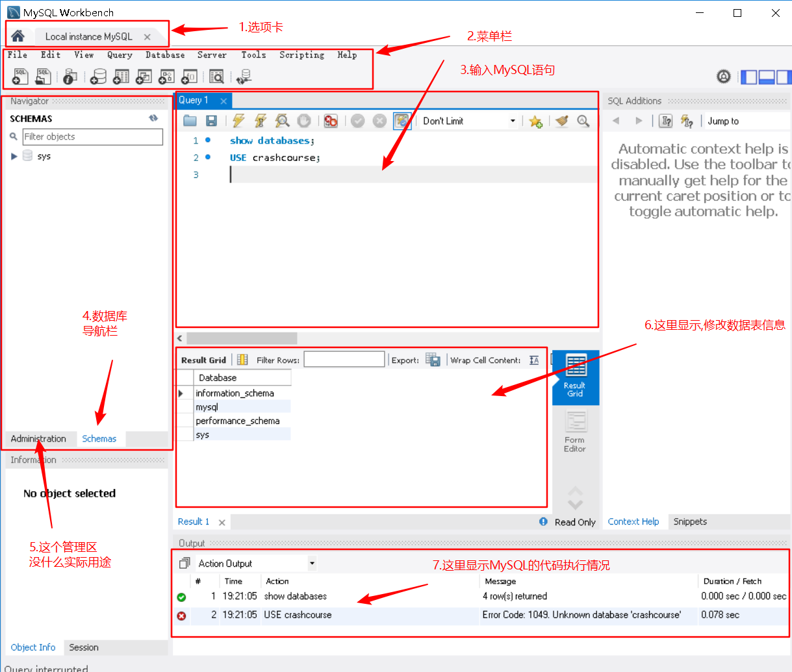
Task: Open the Database menu
Action: click(165, 55)
